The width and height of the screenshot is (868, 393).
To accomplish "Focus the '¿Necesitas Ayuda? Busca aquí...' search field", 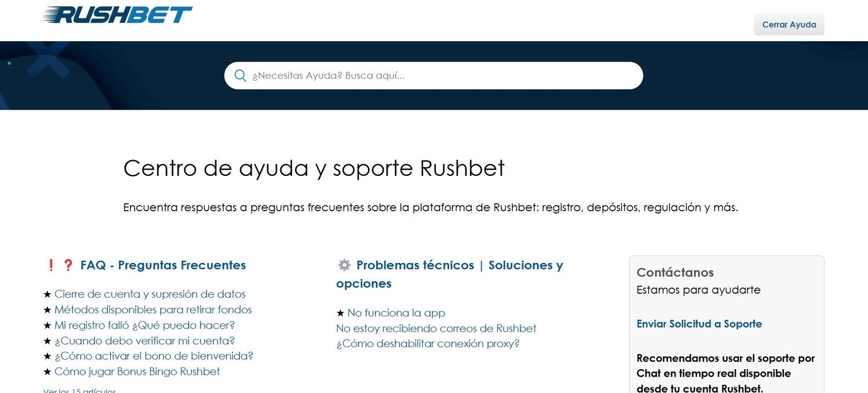I will (433, 75).
